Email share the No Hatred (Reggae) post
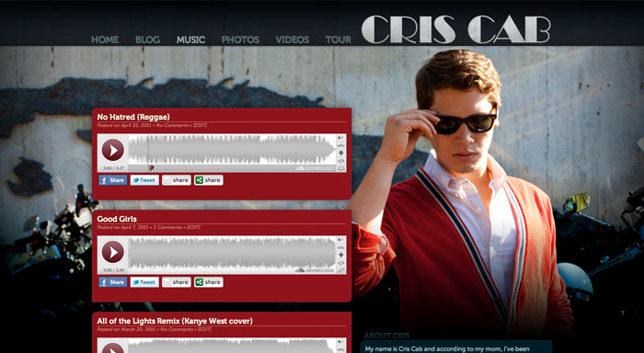 177,180
